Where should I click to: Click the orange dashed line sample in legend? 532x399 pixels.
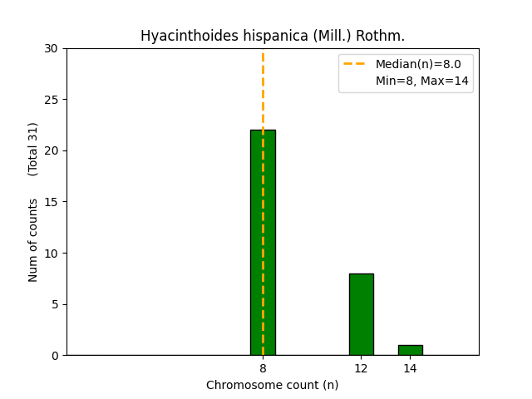click(x=356, y=64)
